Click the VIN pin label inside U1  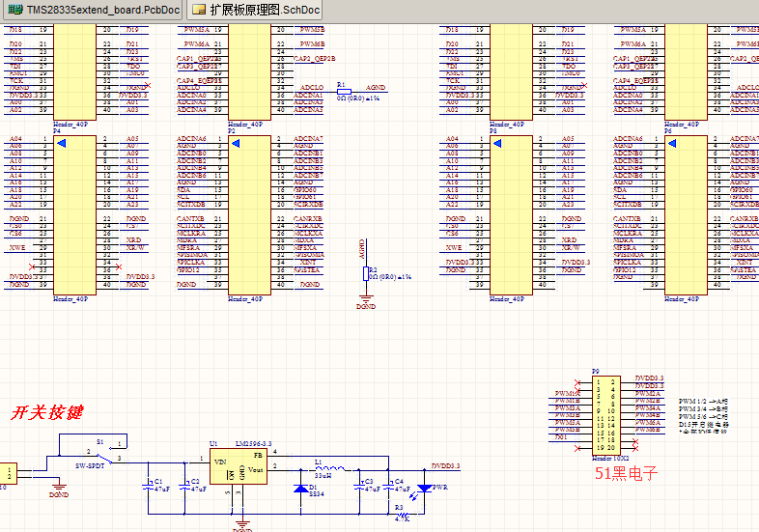click(220, 462)
